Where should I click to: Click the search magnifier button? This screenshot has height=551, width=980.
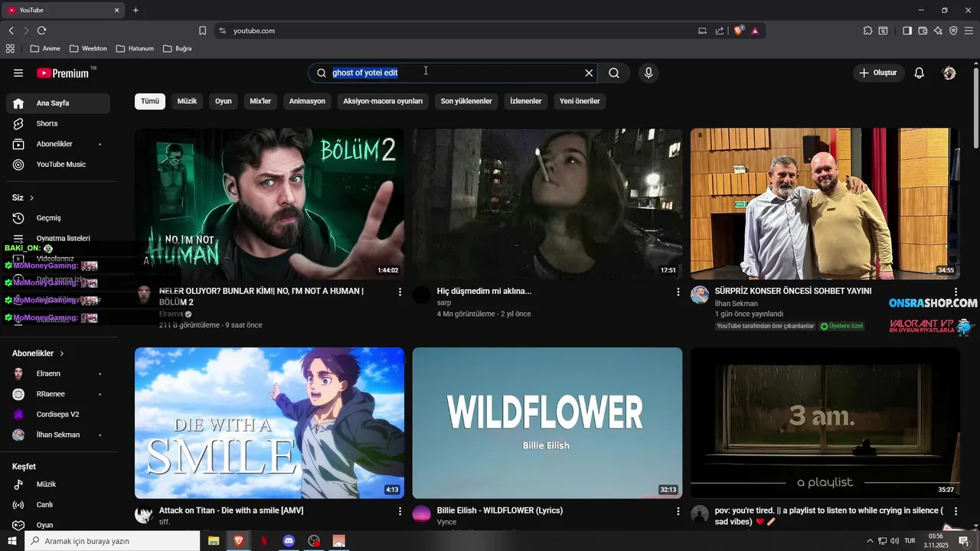(x=614, y=73)
